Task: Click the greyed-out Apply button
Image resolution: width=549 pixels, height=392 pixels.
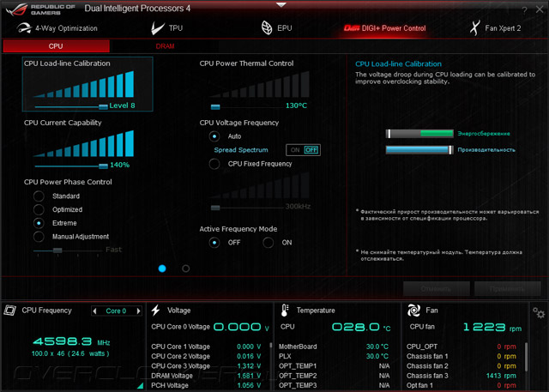Action: click(x=507, y=289)
